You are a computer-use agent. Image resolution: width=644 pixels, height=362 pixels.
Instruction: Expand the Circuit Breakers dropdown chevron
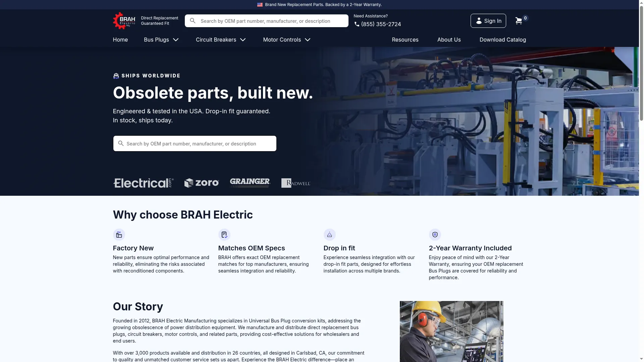243,40
